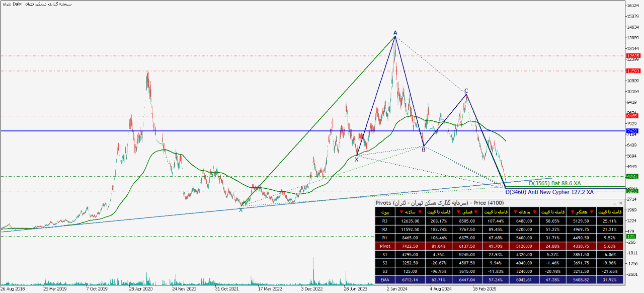The height and width of the screenshot is (293, 644).
Task: Click the red 12635 price tag on axis
Action: pos(633,56)
